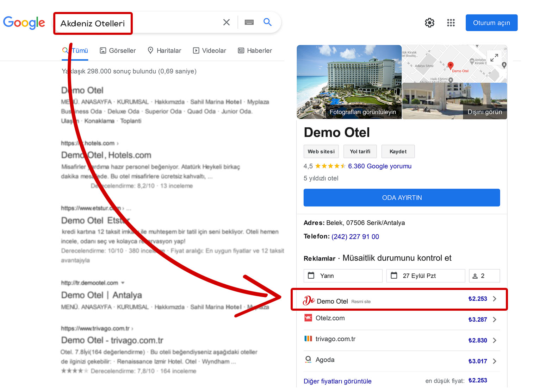Open the Otelz.com price offer
Viewport: 533px width, 392px height.
click(x=402, y=319)
